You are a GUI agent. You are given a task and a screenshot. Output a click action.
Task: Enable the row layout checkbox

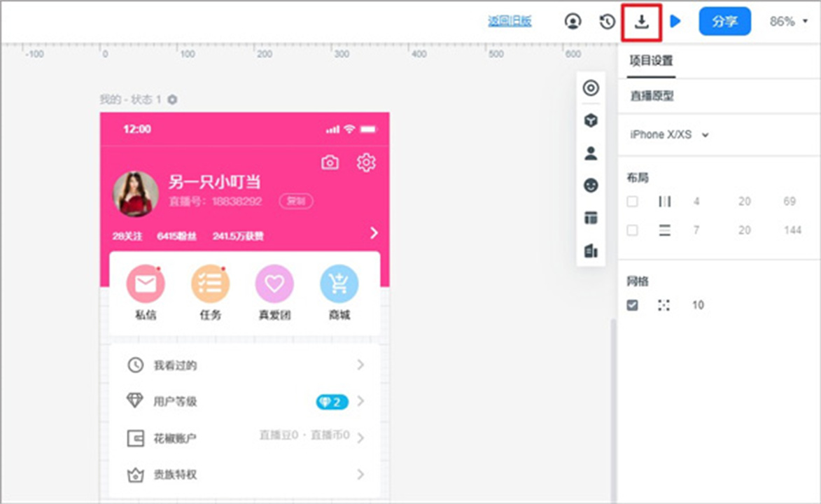(633, 230)
